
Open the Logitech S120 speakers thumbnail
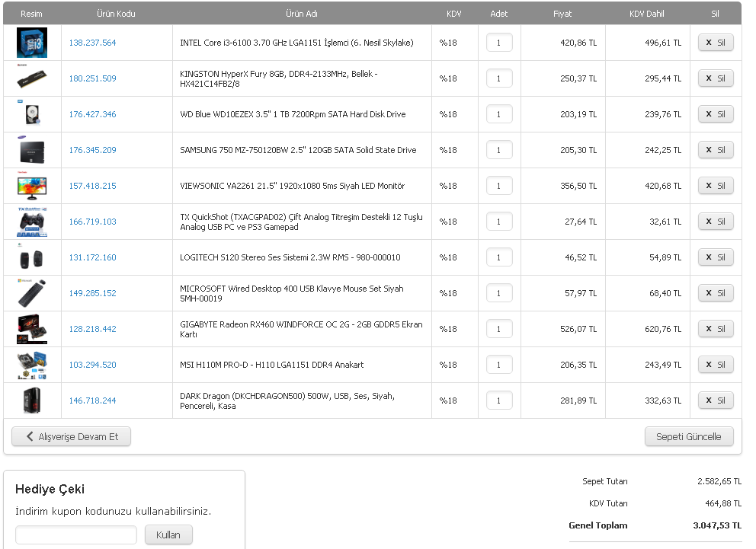[x=32, y=257]
